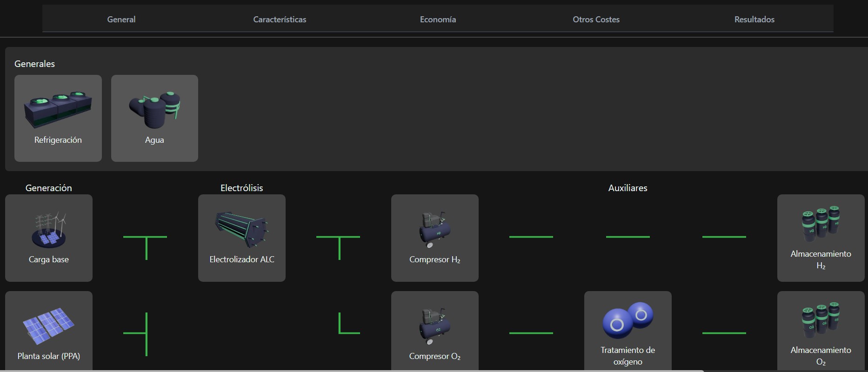Open the Carga base generation icon

pyautogui.click(x=49, y=230)
